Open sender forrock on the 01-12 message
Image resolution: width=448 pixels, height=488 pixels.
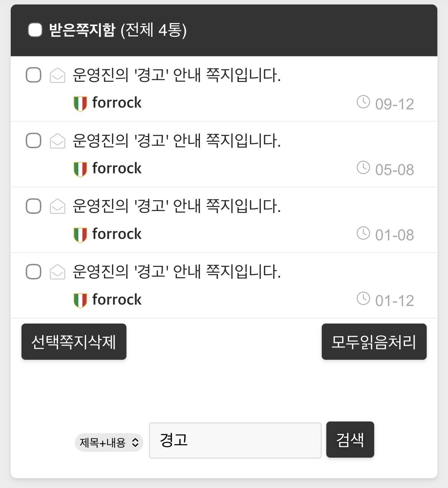(x=117, y=299)
